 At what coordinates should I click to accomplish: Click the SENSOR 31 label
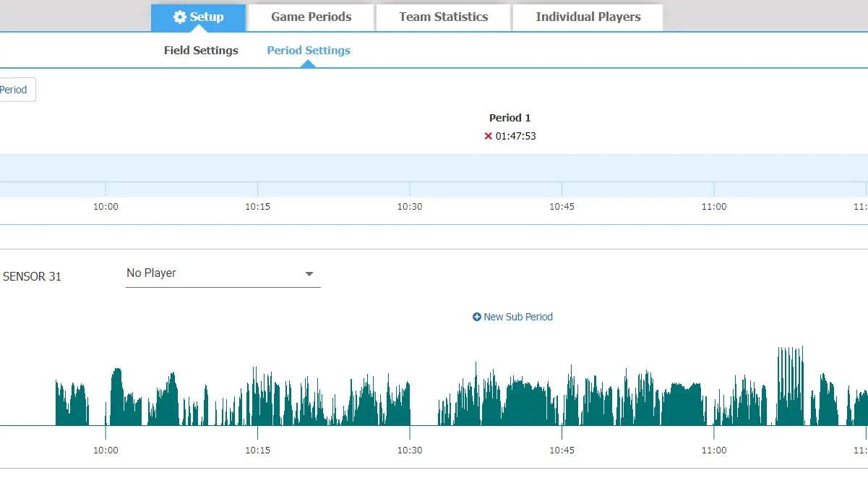tap(33, 276)
